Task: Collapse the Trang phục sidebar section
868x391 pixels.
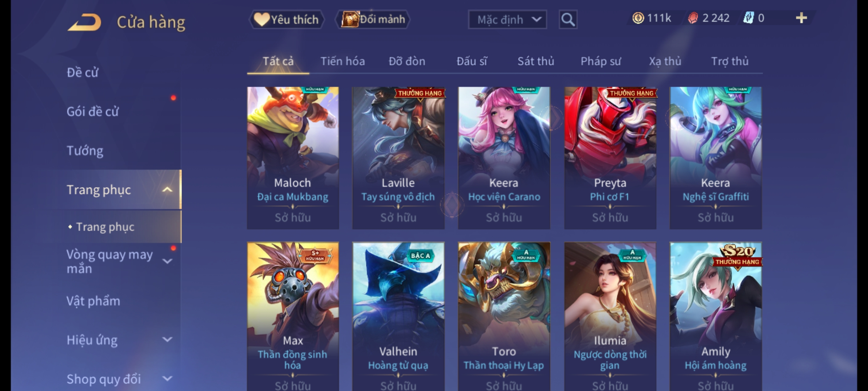Action: (167, 190)
